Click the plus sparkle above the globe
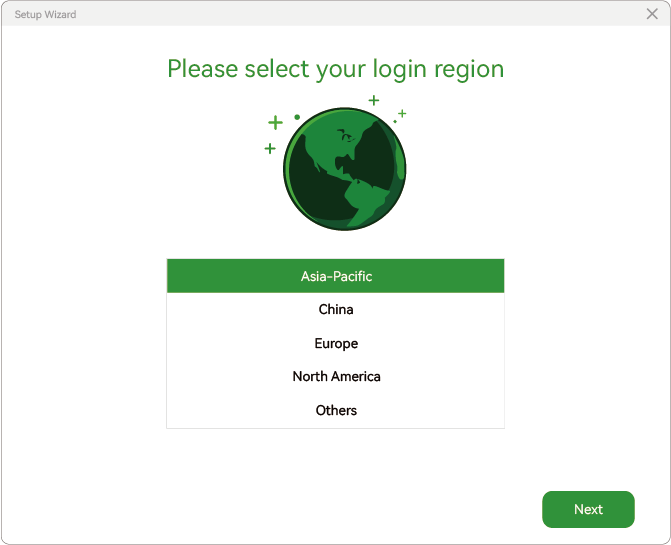The width and height of the screenshot is (671, 545). [x=374, y=100]
